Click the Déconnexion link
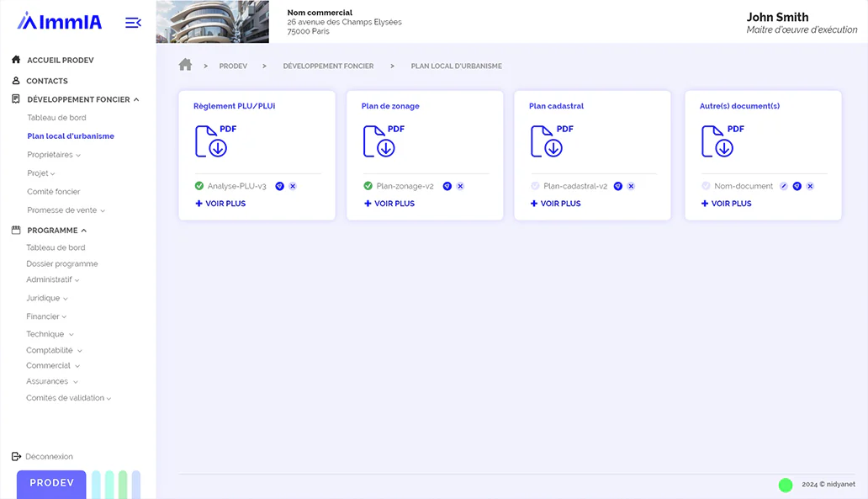The image size is (868, 499). pyautogui.click(x=50, y=456)
